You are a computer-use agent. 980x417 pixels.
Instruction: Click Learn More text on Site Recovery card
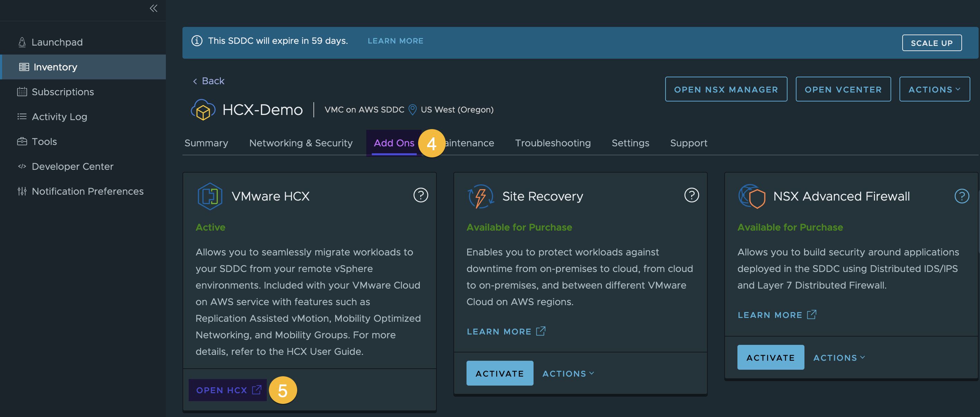[x=499, y=331]
